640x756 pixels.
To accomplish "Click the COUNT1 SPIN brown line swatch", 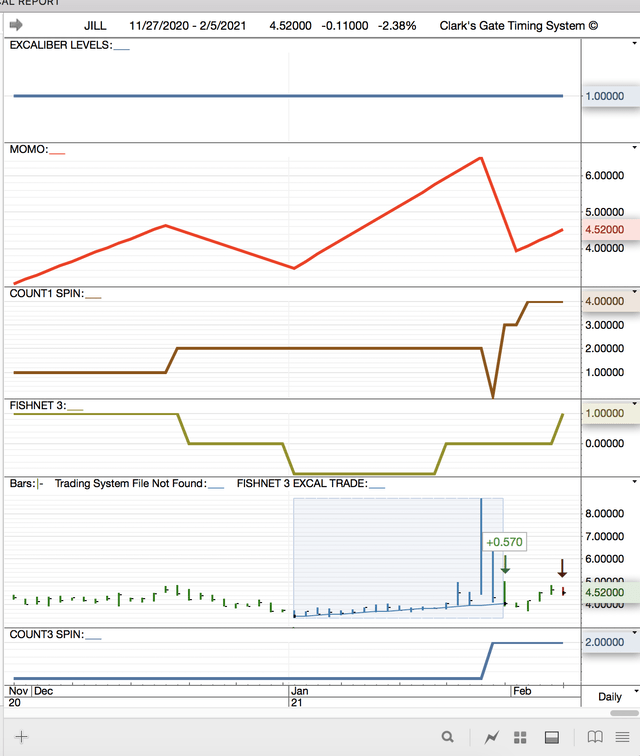I will (93, 297).
